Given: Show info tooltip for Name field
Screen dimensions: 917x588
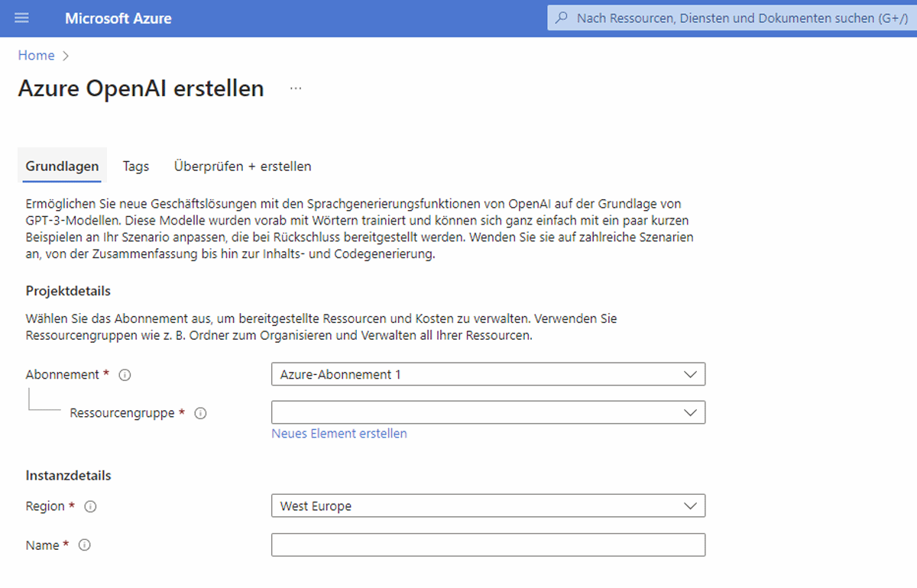Looking at the screenshot, I should pyautogui.click(x=85, y=545).
